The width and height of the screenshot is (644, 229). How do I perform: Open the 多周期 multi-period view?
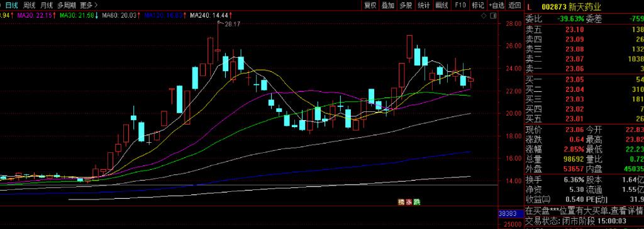click(67, 5)
